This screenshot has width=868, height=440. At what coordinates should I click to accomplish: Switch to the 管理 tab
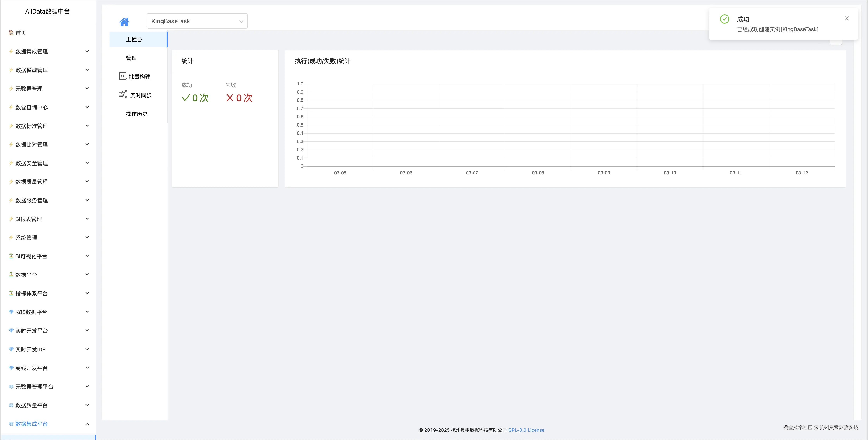point(131,58)
